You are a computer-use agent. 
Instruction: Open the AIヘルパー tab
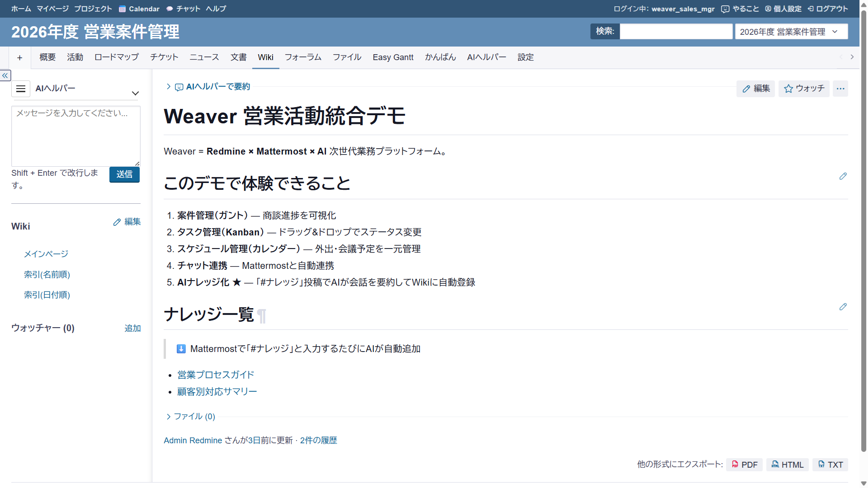click(486, 57)
